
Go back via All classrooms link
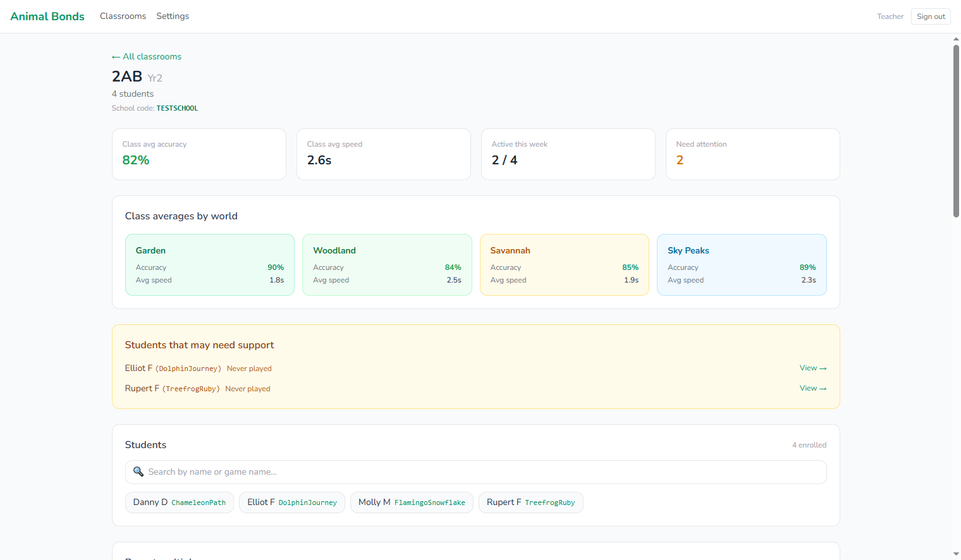click(147, 57)
